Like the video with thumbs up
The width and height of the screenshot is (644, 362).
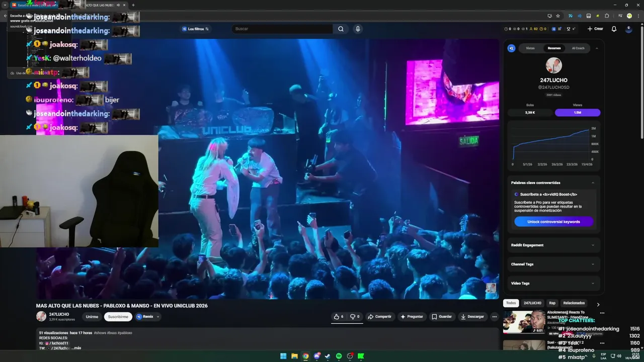(339, 317)
